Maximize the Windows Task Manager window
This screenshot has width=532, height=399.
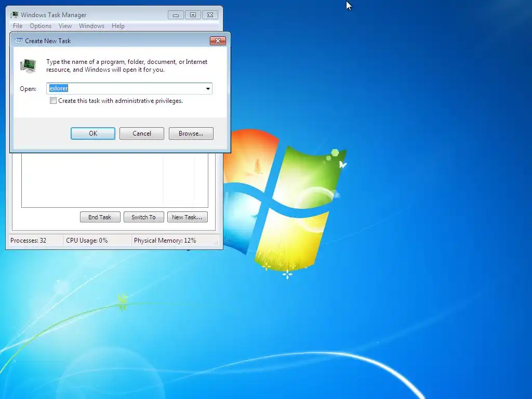(193, 15)
